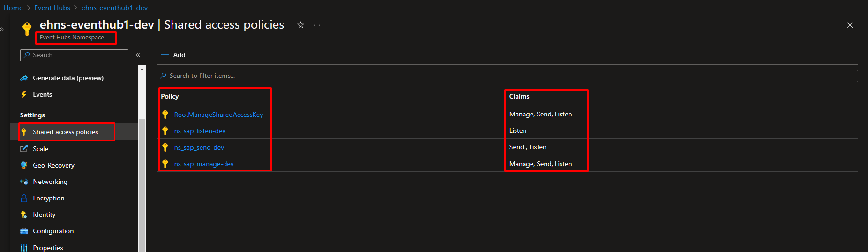Open the ns_sap_listen-dev policy
868x252 pixels.
[x=200, y=131]
